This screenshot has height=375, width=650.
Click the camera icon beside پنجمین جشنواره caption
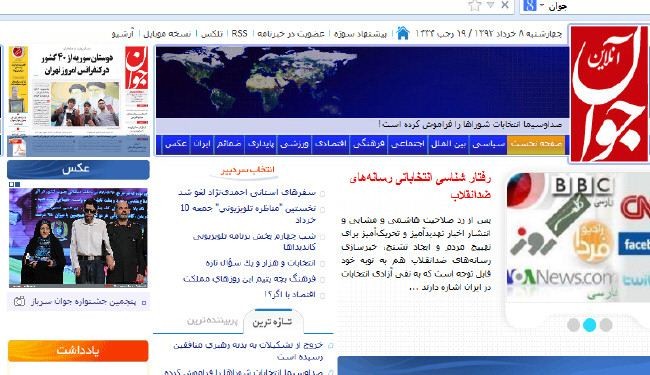[x=19, y=302]
